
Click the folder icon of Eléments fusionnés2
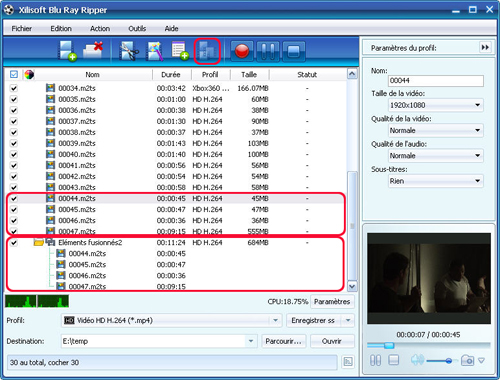[x=39, y=242]
